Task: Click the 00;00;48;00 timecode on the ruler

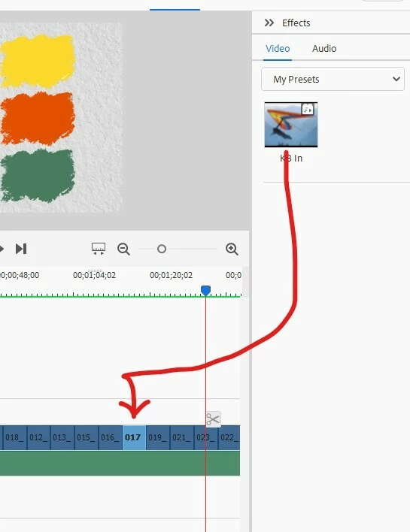Action: coord(20,275)
